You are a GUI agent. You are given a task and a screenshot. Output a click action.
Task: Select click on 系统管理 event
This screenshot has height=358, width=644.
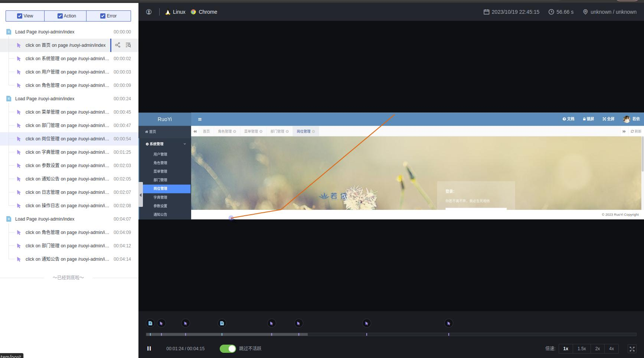tap(69, 59)
